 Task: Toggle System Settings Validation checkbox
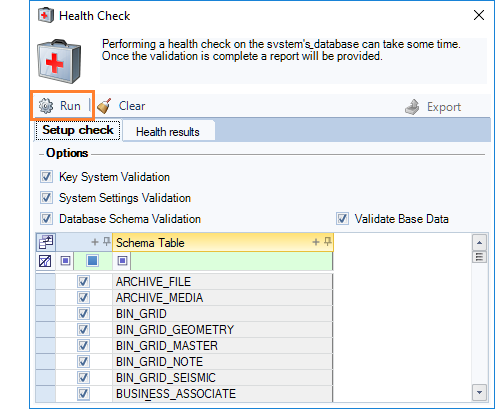46,198
